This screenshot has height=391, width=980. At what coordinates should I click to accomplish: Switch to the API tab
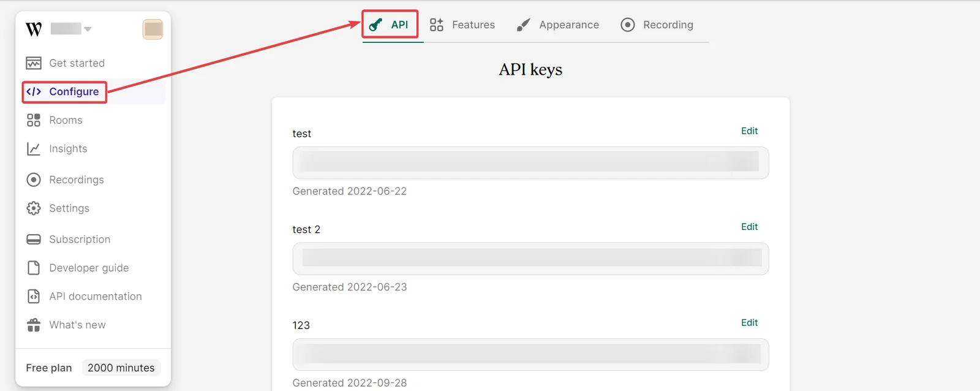390,25
